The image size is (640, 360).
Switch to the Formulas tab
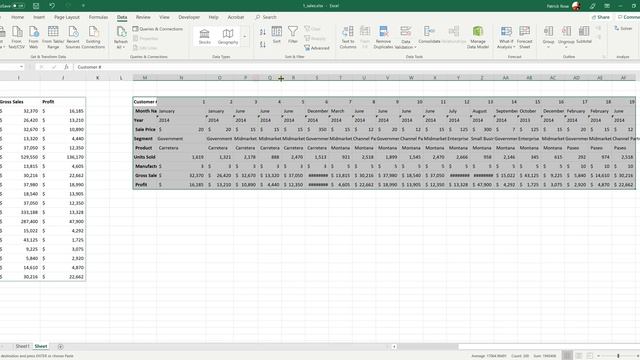pyautogui.click(x=98, y=17)
